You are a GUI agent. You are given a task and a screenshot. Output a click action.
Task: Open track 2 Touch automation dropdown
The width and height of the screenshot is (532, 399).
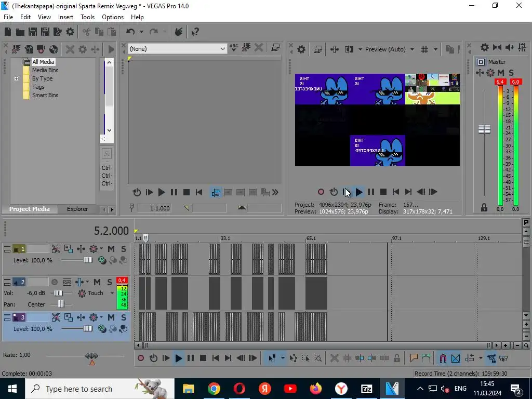click(112, 293)
